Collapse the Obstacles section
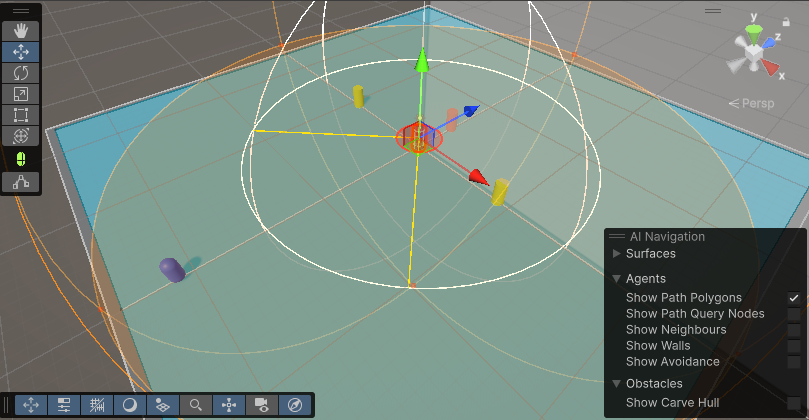Screen dimensions: 809x420 coord(617,383)
